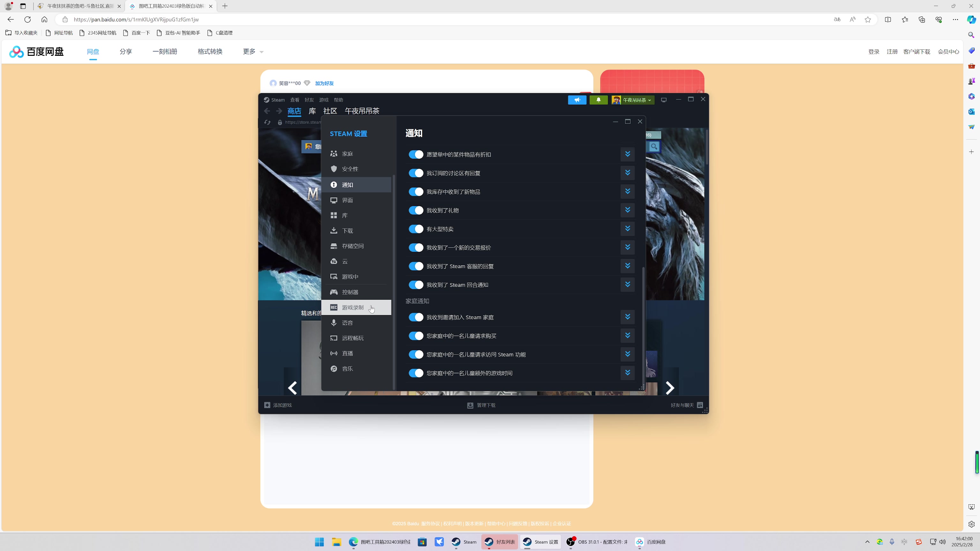Open the 音乐 settings section
This screenshot has width=980, height=551.
pyautogui.click(x=356, y=369)
